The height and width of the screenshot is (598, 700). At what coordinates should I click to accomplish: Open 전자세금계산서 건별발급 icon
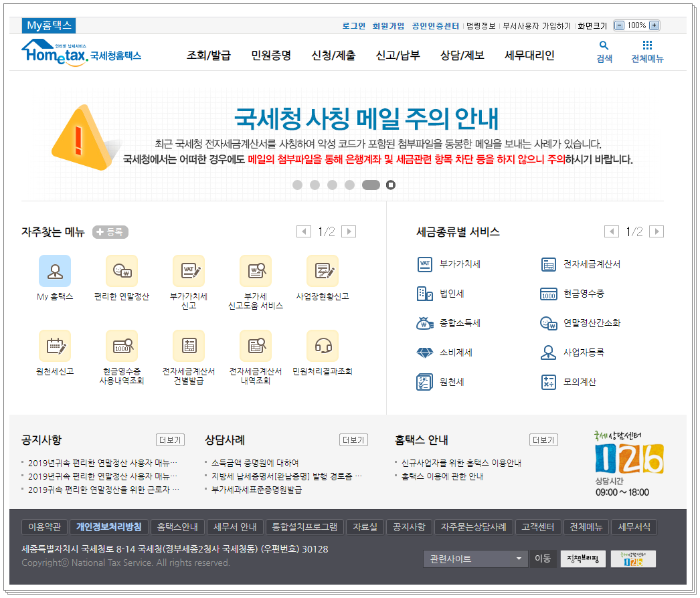pyautogui.click(x=189, y=345)
